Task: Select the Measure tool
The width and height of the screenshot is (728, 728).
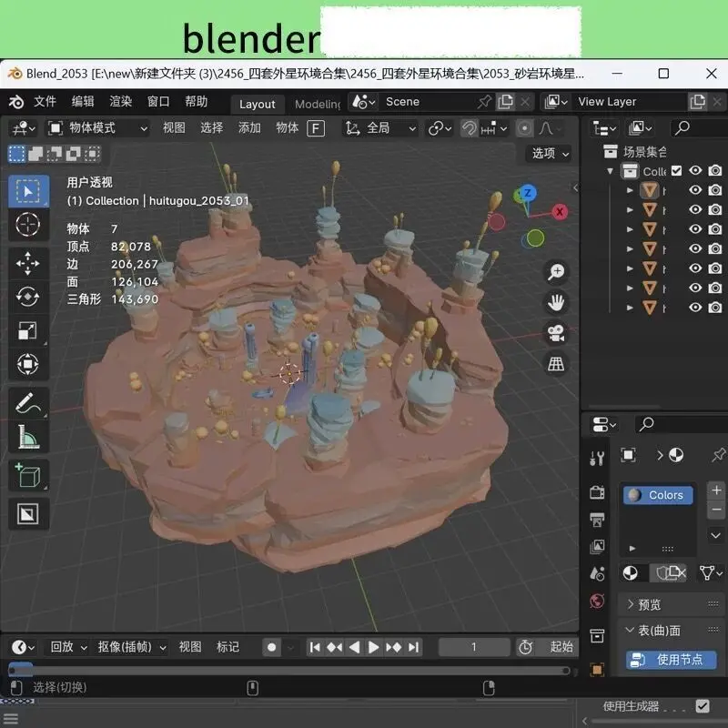Action: 28,437
